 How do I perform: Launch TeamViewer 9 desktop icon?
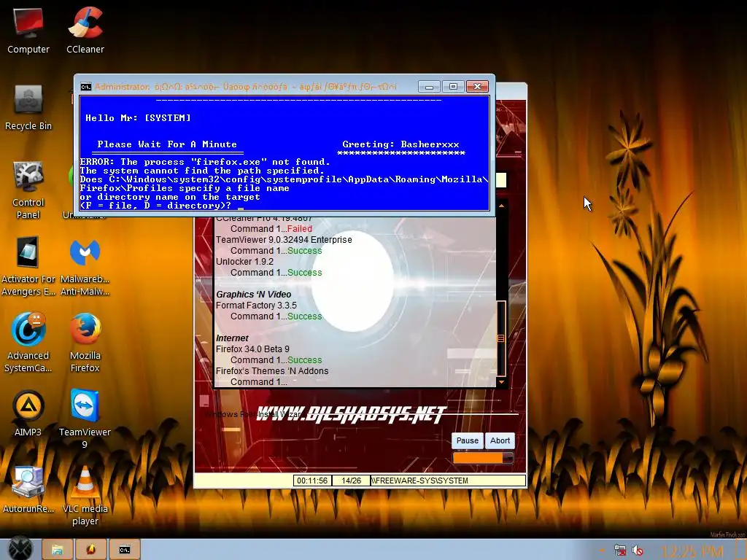[85, 419]
